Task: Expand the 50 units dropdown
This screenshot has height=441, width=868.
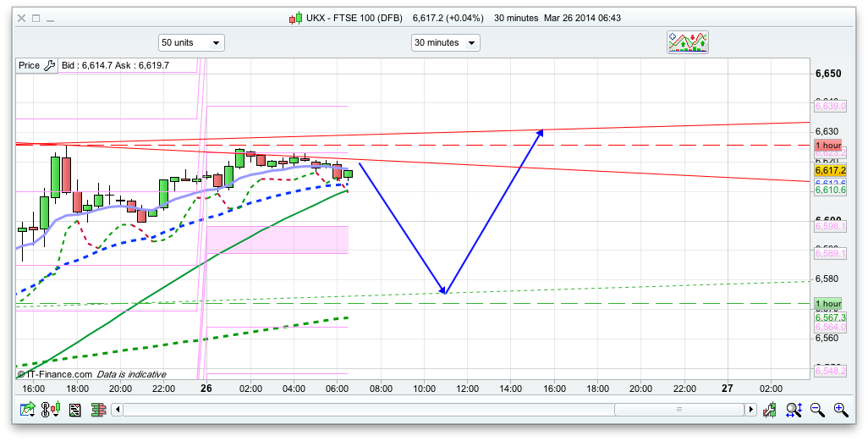Action: [191, 42]
